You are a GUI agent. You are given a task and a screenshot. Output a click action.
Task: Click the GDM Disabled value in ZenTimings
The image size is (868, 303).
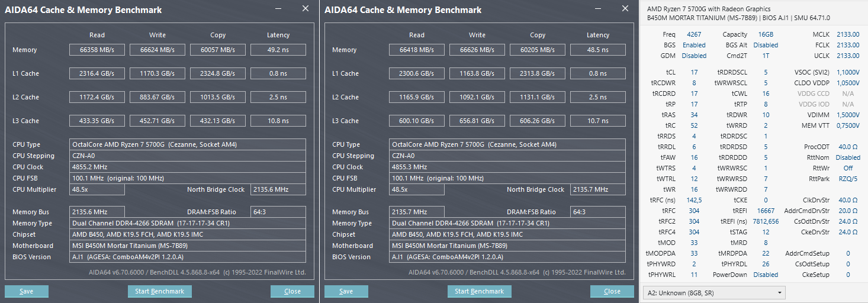(694, 56)
